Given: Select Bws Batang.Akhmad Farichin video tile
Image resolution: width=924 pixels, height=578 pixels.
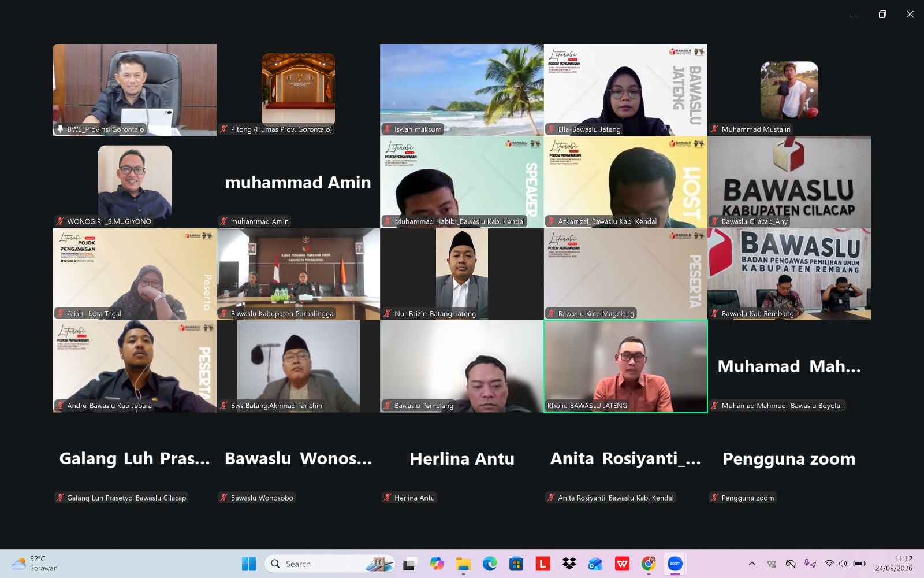Looking at the screenshot, I should [298, 366].
